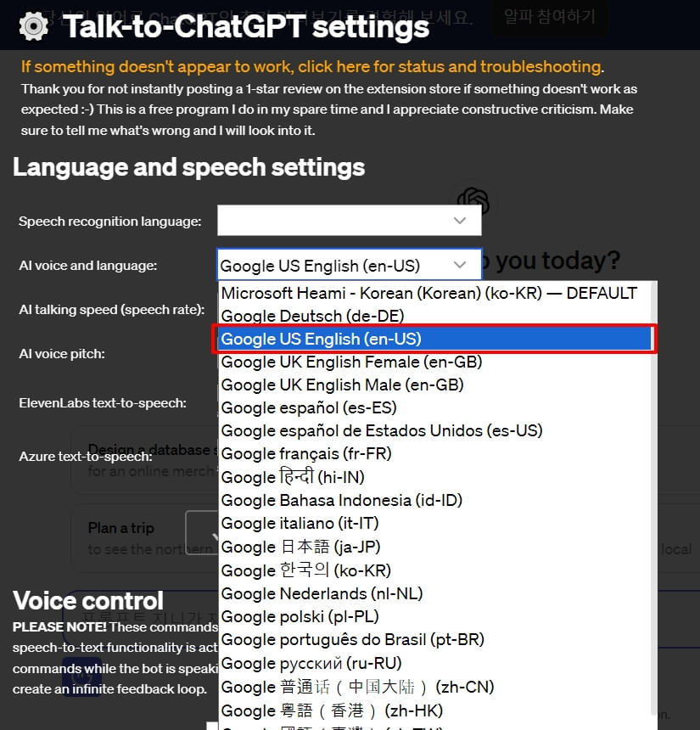
Task: Choose Google Cantonese Hong Kong (zh-HK)
Action: point(434,710)
